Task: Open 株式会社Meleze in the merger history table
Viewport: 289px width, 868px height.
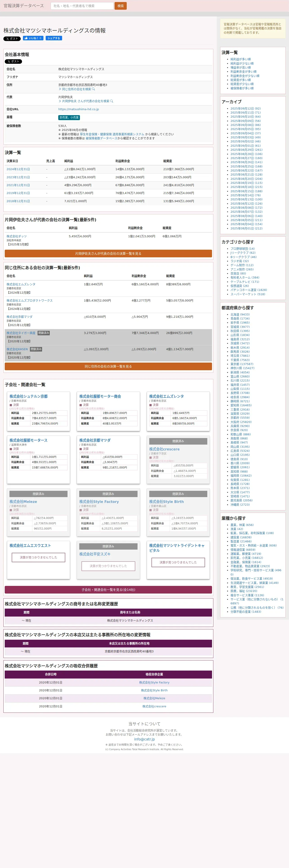Action: point(154,698)
